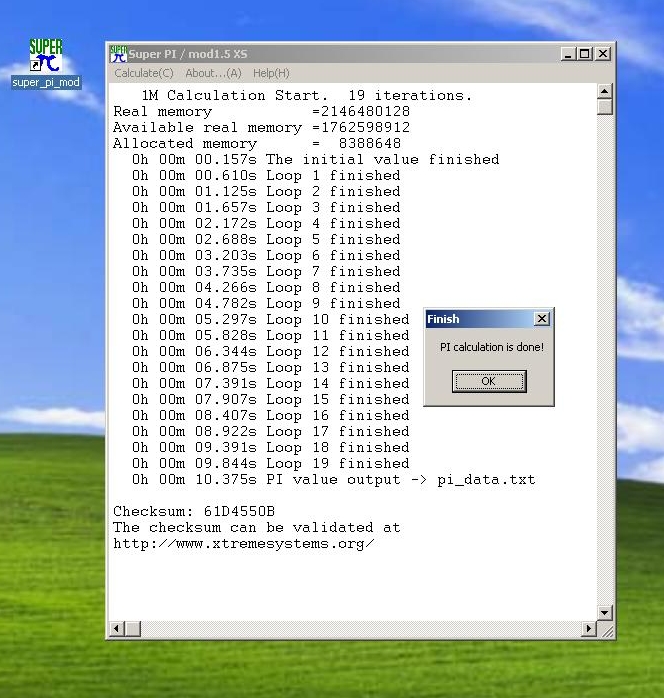The height and width of the screenshot is (698, 664).
Task: Maximize the Super PI window
Action: click(x=584, y=54)
